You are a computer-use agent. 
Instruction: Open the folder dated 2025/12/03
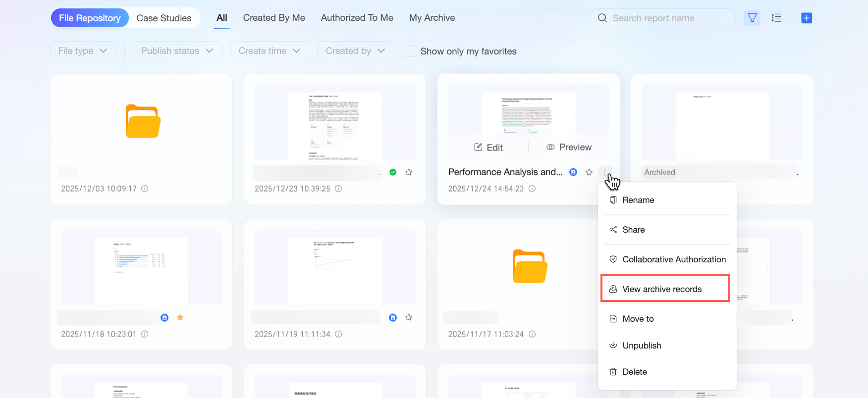(x=143, y=121)
